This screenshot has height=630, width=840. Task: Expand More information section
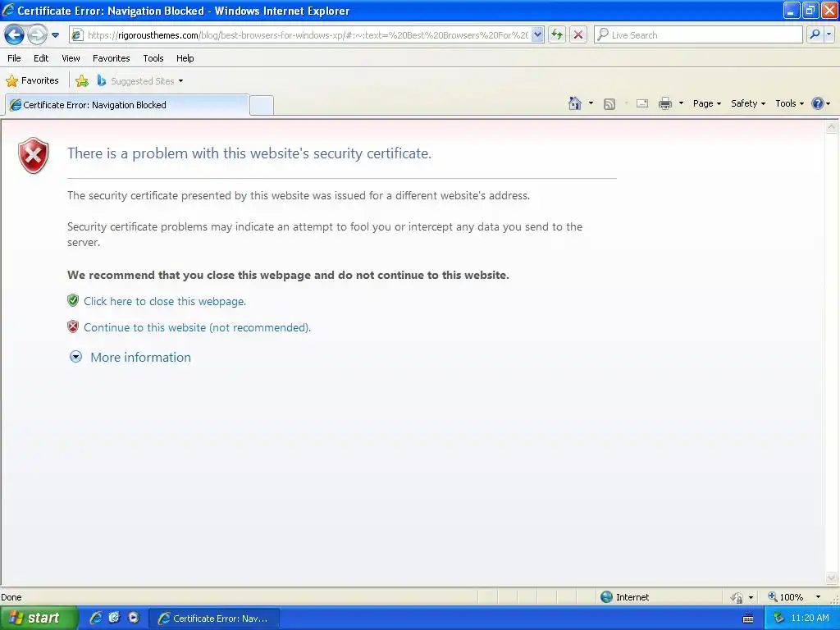[x=76, y=357]
